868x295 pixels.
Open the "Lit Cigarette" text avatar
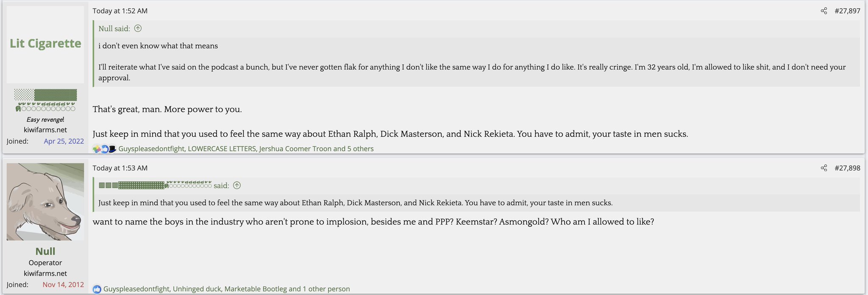(45, 44)
